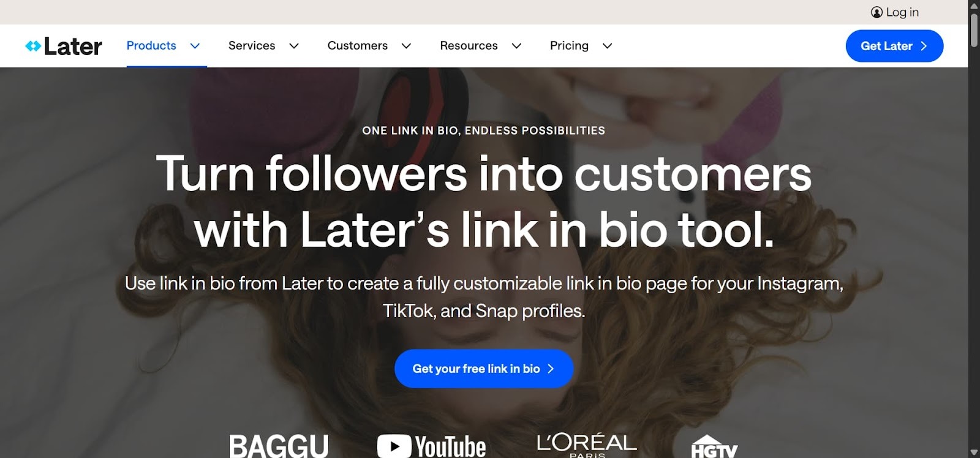Click the YouTube logo

coord(431,446)
